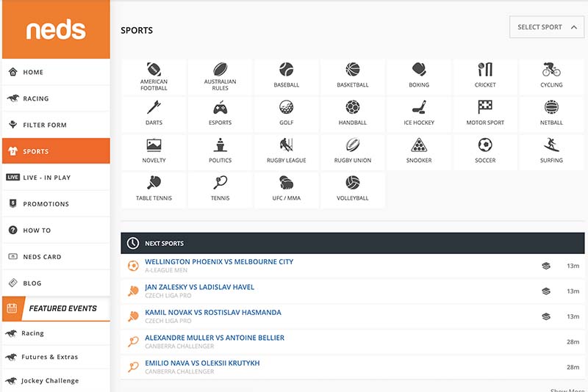This screenshot has width=588, height=392.
Task: Select the Ice Hockey icon
Action: (x=419, y=108)
